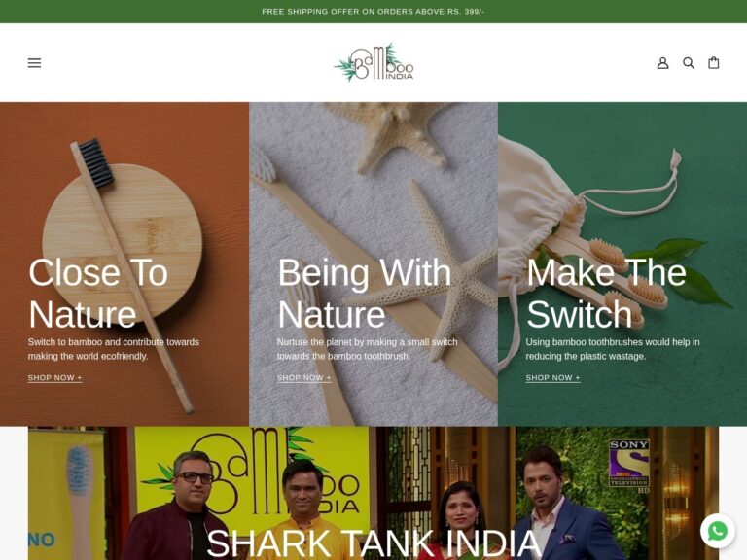The width and height of the screenshot is (747, 560).
Task: Click Shop Now under Make The Switch
Action: pos(553,377)
